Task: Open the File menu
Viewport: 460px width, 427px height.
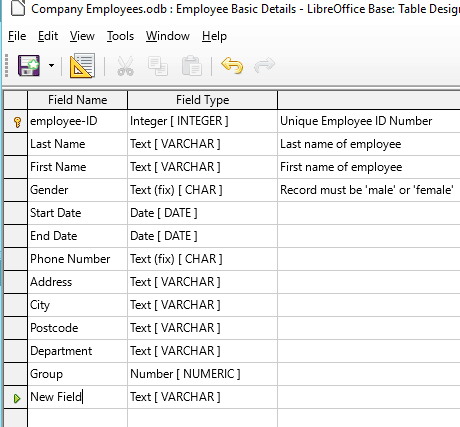Action: [x=17, y=36]
